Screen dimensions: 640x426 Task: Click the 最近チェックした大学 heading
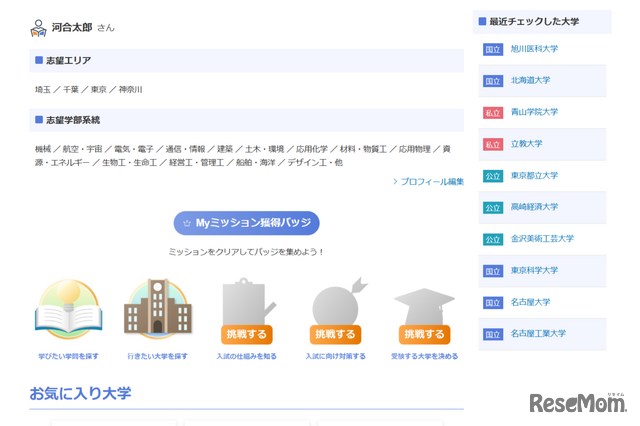point(534,22)
